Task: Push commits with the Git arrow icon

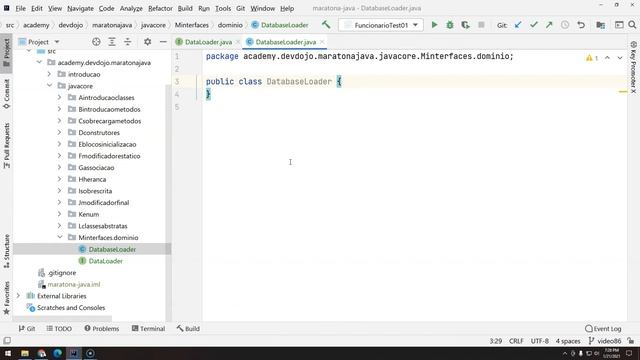Action: point(549,25)
